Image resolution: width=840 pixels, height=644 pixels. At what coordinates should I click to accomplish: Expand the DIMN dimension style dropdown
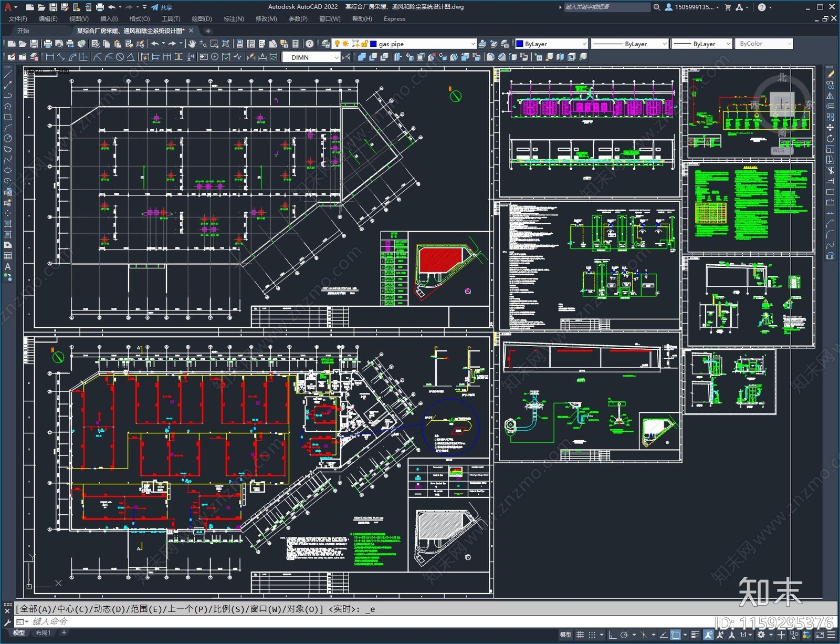[337, 57]
